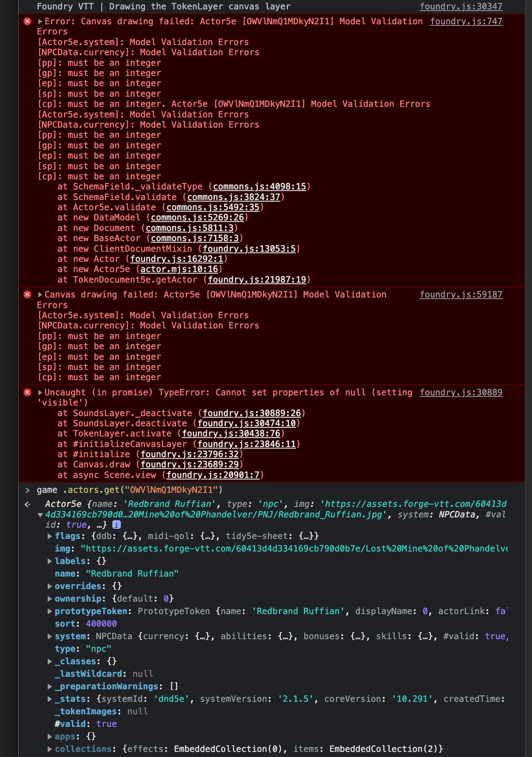This screenshot has width=532, height=757.
Task: Expand the first Error: Canvas drawing failed message
Action: (x=40, y=21)
